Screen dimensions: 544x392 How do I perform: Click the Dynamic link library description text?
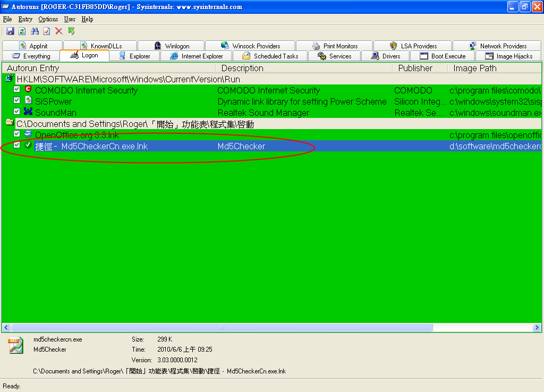coord(302,101)
